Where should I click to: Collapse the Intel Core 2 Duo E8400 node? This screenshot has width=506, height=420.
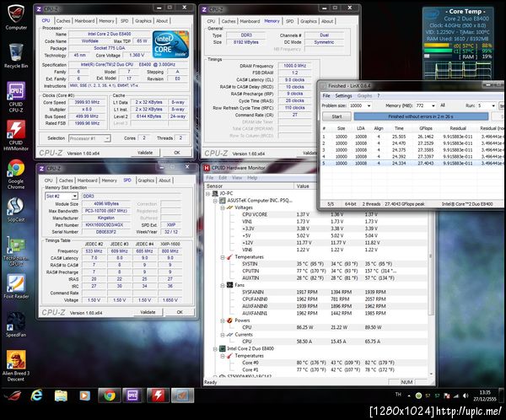(215, 348)
